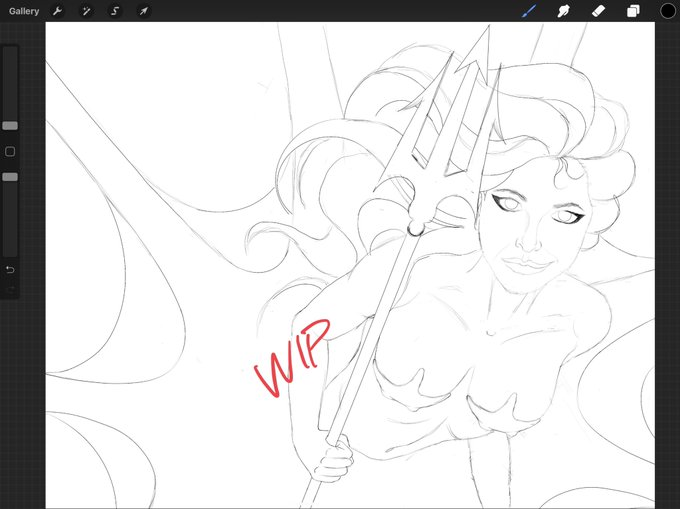Open the Adjustments magic wand menu

click(86, 11)
